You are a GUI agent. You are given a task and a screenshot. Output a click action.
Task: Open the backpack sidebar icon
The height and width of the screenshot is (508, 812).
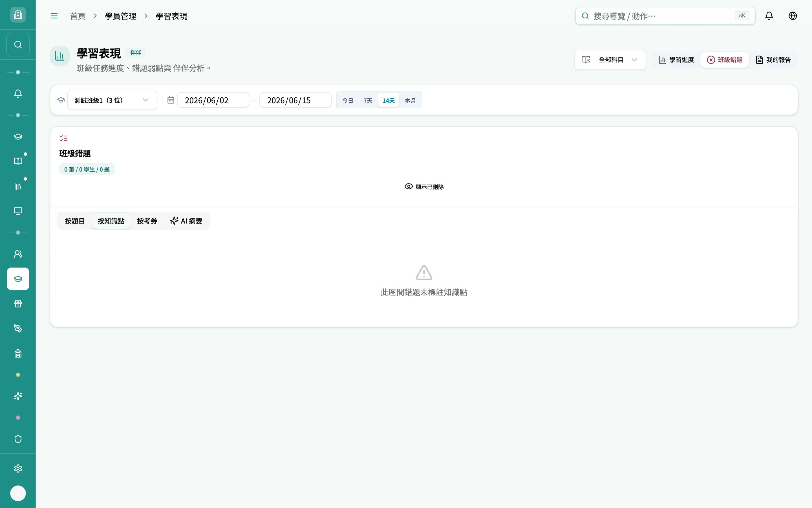click(18, 353)
